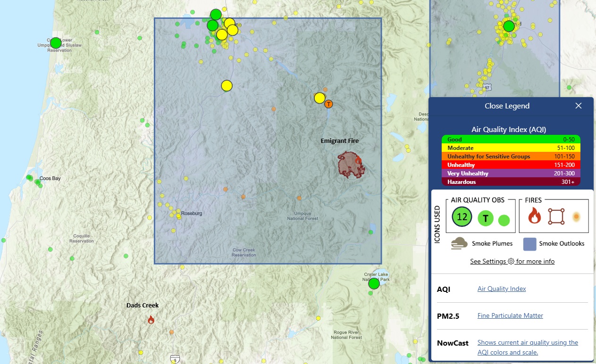Click the Coos Bay city label
This screenshot has height=364, width=596.
coord(50,179)
